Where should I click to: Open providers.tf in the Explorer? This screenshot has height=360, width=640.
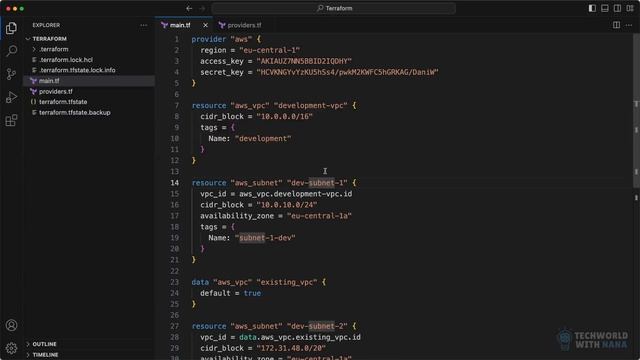tap(56, 91)
